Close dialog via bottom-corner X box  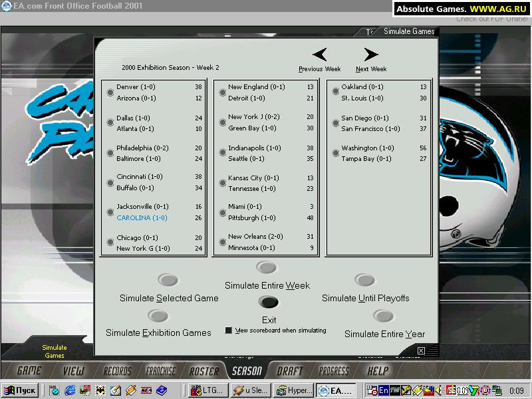421,351
